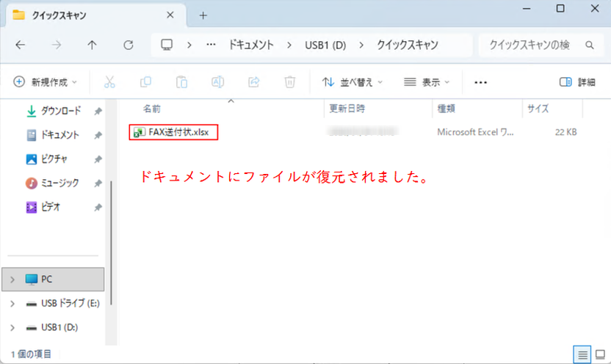
Task: Switch to details list view layout
Action: [582, 354]
